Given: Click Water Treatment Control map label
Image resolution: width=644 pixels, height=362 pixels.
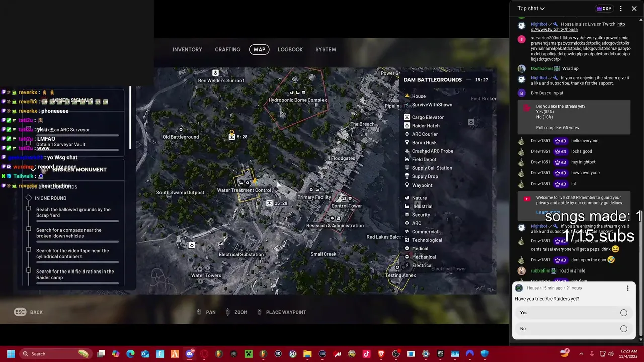Looking at the screenshot, I should coord(244,190).
